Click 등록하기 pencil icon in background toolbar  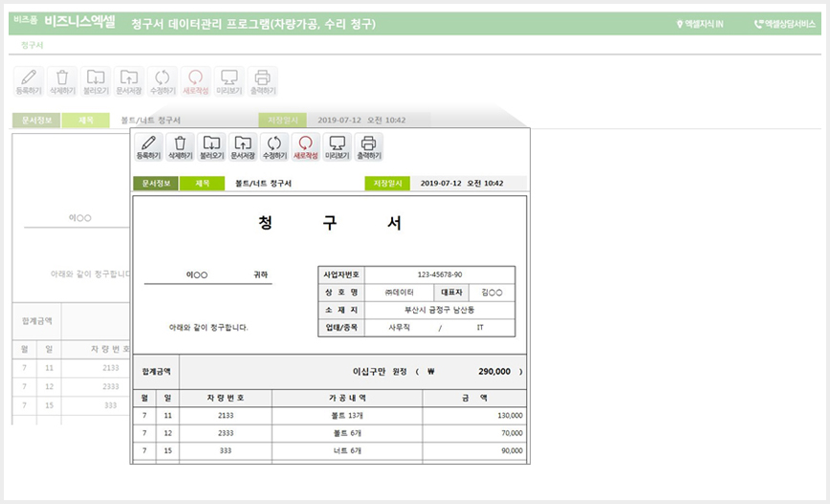29,81
